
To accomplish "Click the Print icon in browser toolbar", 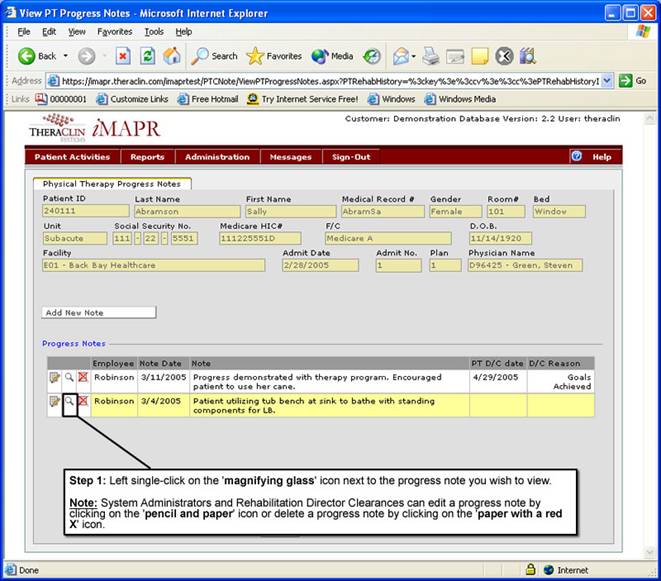I will [x=430, y=56].
